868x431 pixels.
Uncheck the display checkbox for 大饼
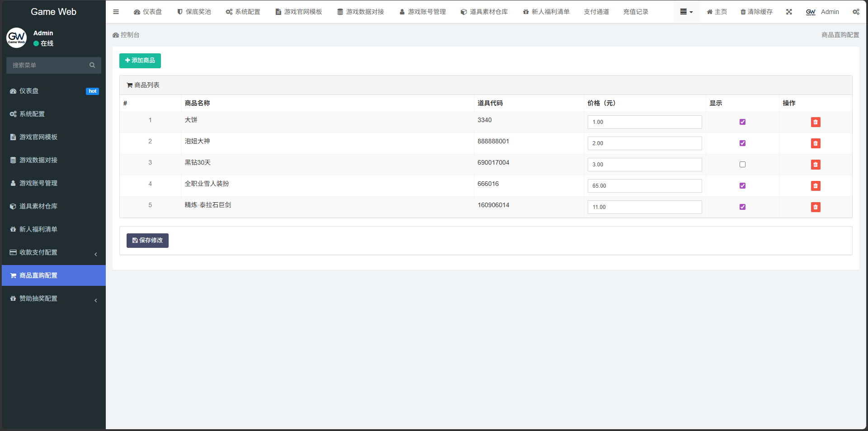(742, 122)
